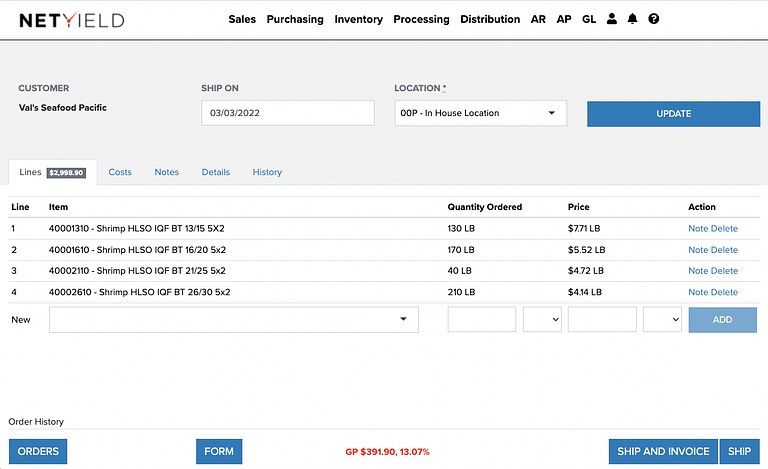Select the Lines tab
The image size is (768, 469).
(52, 172)
